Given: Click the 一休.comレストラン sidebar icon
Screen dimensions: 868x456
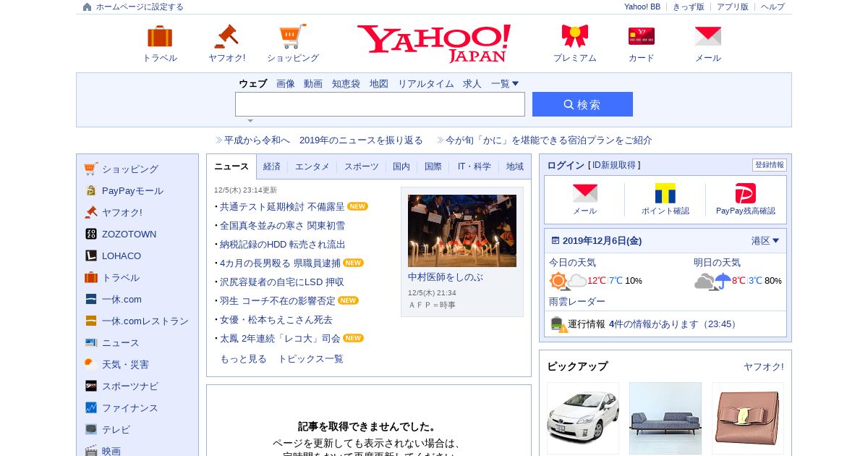Looking at the screenshot, I should coord(90,321).
